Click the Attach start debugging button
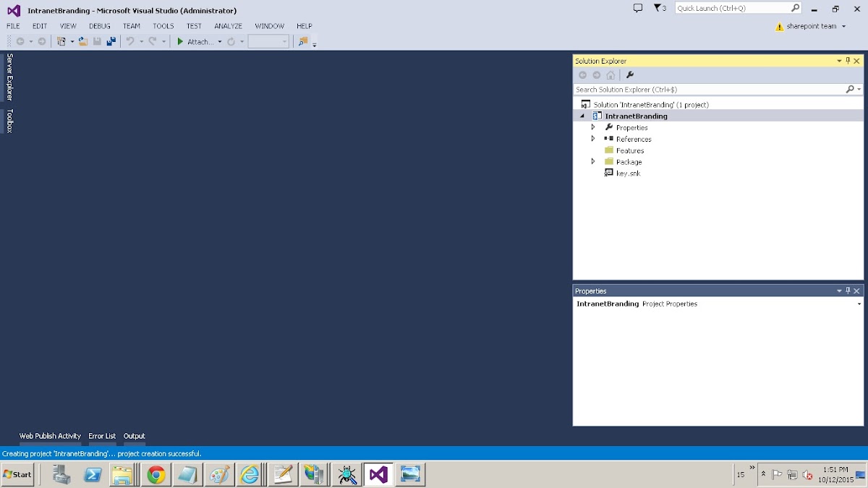Screen dimensions: 868x488 tap(196, 42)
